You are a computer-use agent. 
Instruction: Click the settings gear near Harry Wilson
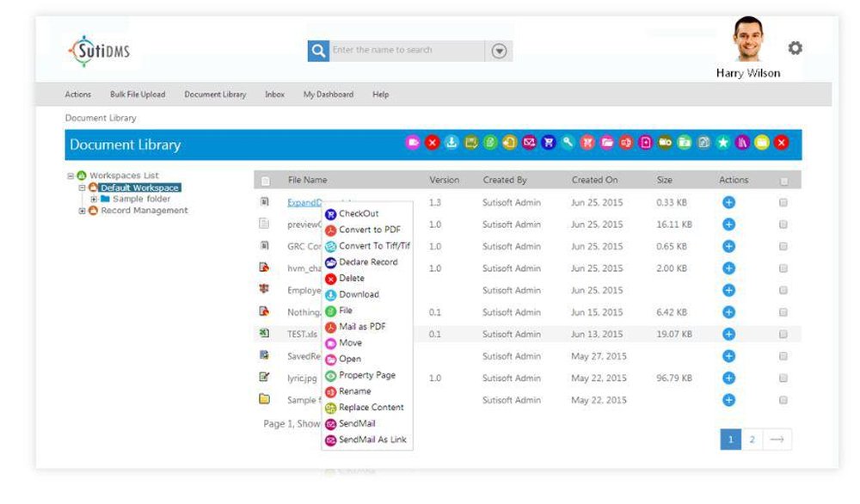click(x=795, y=48)
